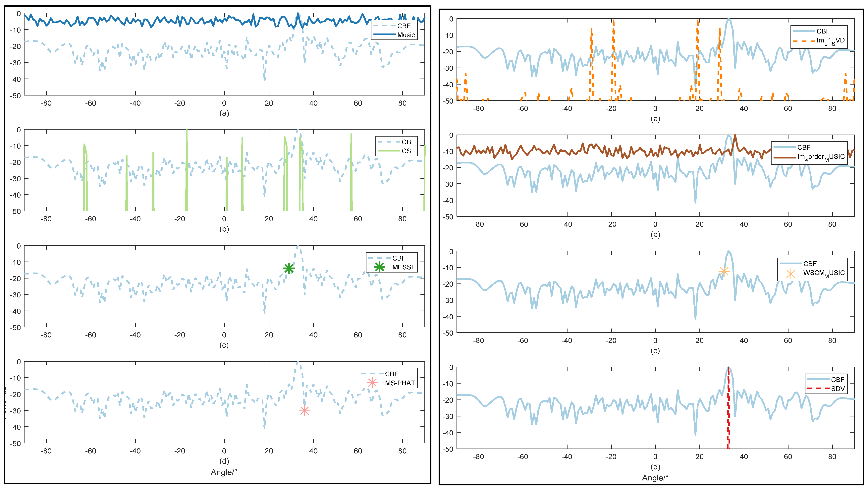This screenshot has width=868, height=489.
Task: Click the green MESSL asterisk data marker in plot
Action: coord(289,268)
